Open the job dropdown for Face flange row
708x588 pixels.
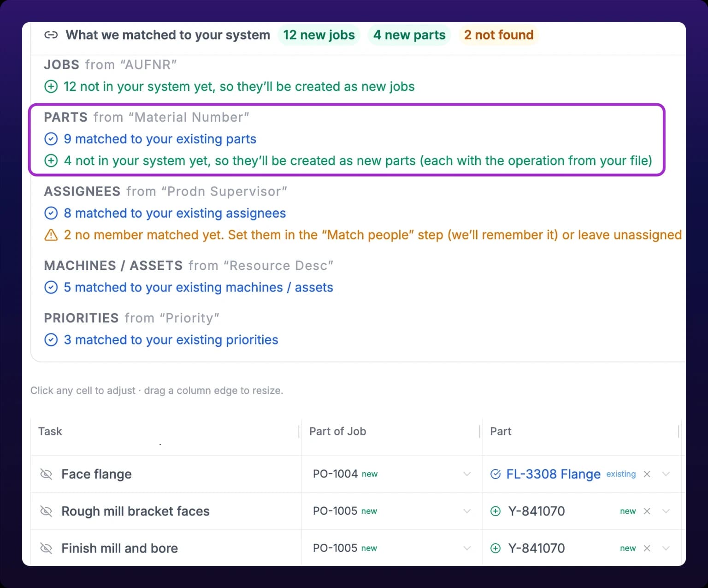tap(467, 474)
